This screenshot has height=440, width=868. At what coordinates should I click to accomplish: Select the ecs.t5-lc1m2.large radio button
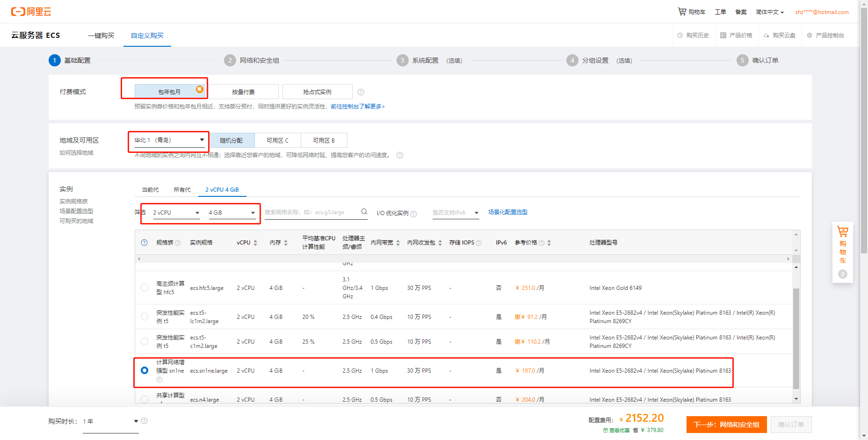click(145, 317)
